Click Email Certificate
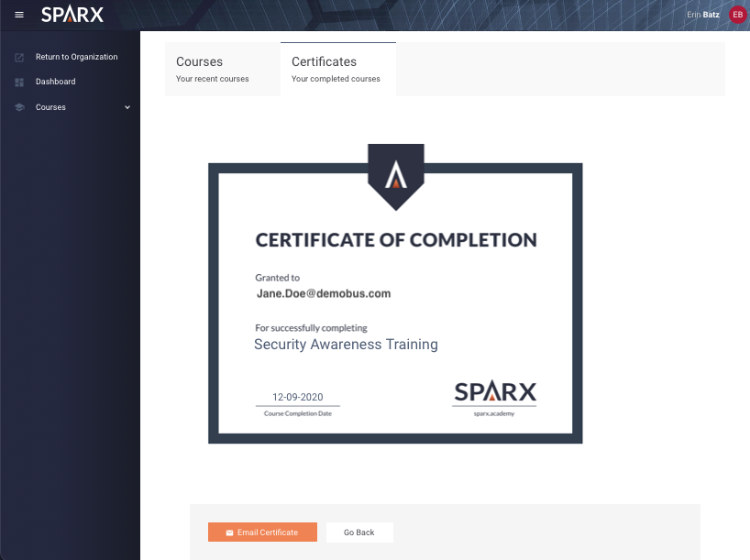This screenshot has width=750, height=560. pyautogui.click(x=262, y=532)
